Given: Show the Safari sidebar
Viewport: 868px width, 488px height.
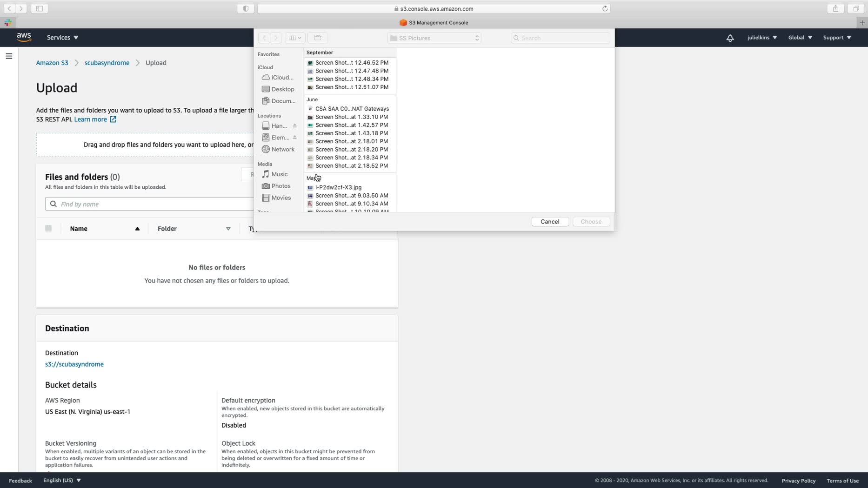Looking at the screenshot, I should pos(40,8).
